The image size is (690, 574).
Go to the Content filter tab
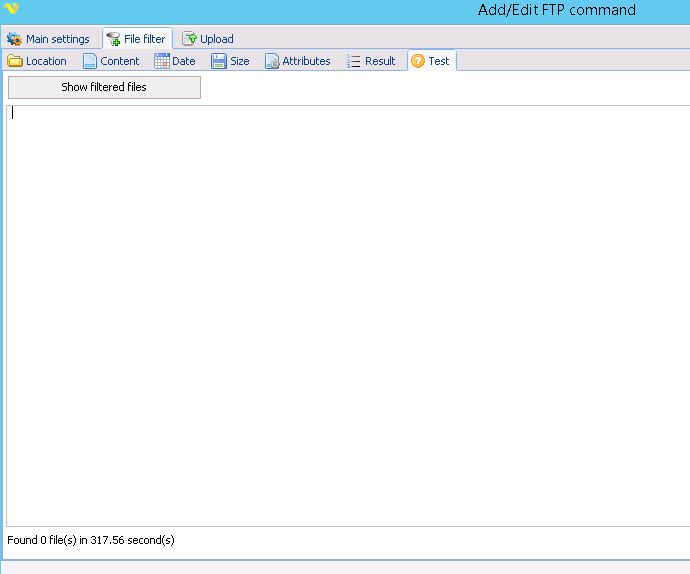pyautogui.click(x=120, y=61)
